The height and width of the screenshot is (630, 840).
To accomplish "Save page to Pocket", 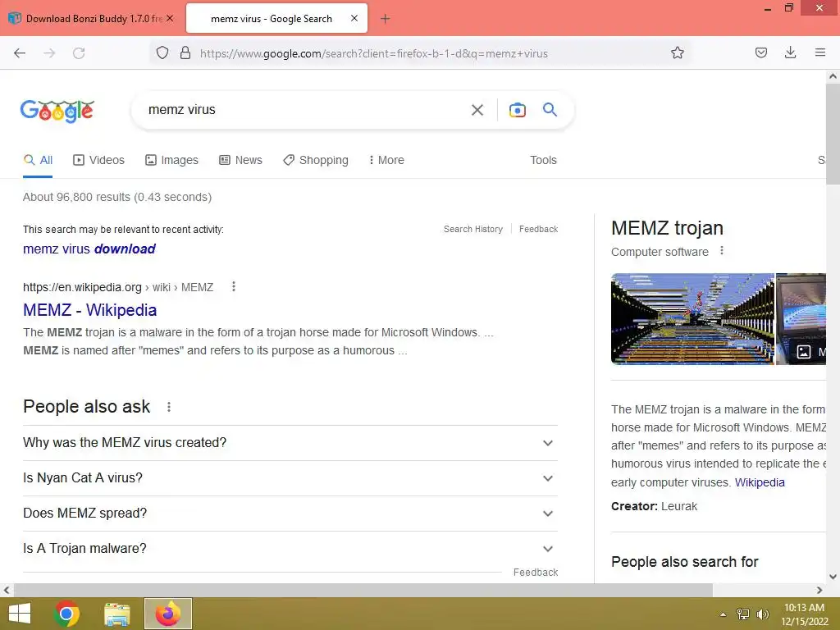I will point(760,52).
